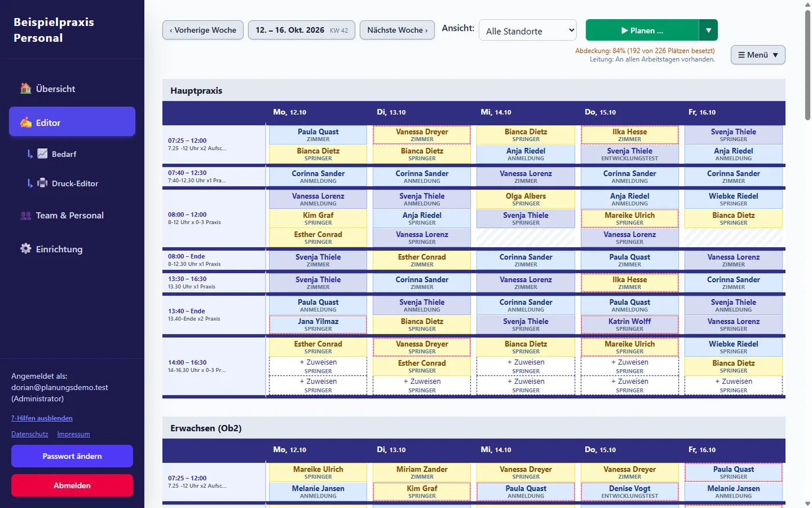The width and height of the screenshot is (812, 508).
Task: Click Svenja Thiele Entwicklungstest cell in Hauptpraxis
Action: [x=630, y=154]
